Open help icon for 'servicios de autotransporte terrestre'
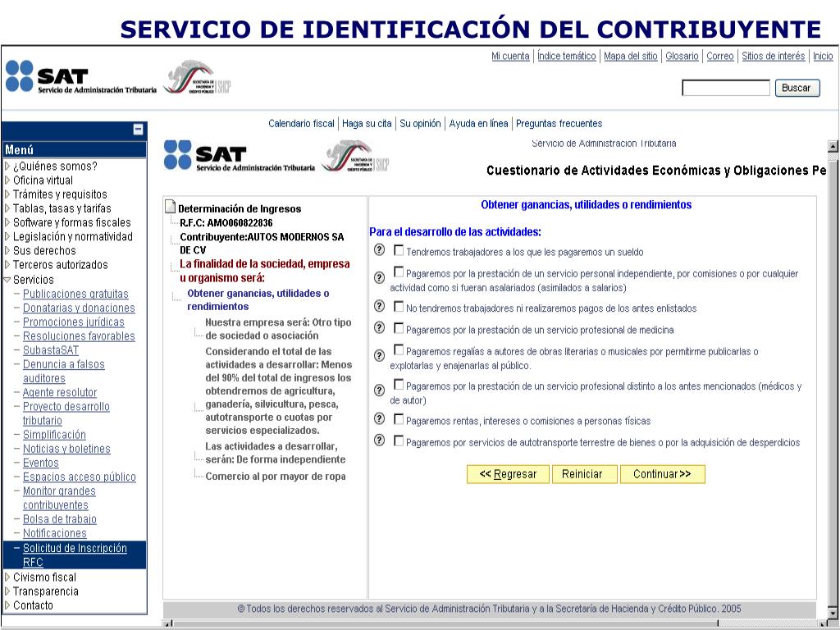This screenshot has width=840, height=630. [379, 440]
